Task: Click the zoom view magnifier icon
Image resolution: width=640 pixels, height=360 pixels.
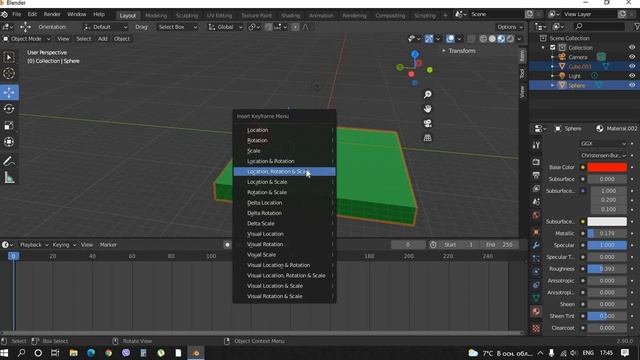Action: point(427,95)
